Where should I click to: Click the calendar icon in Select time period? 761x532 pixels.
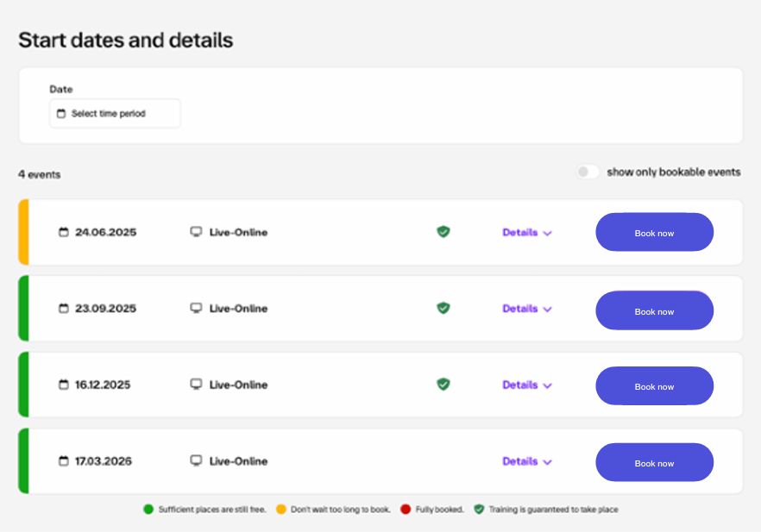(61, 114)
